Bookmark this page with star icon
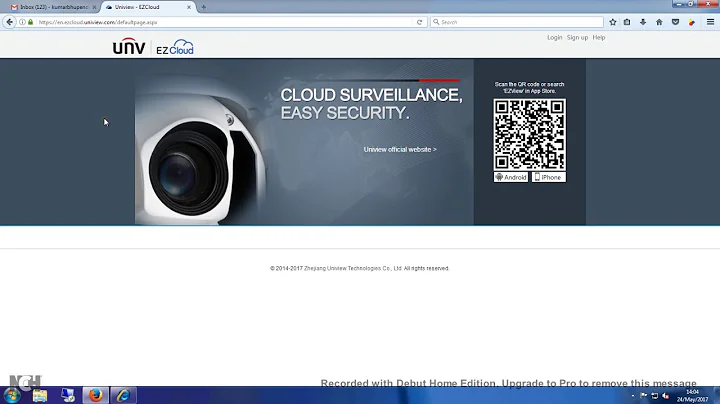The height and width of the screenshot is (404, 720). pyautogui.click(x=613, y=22)
